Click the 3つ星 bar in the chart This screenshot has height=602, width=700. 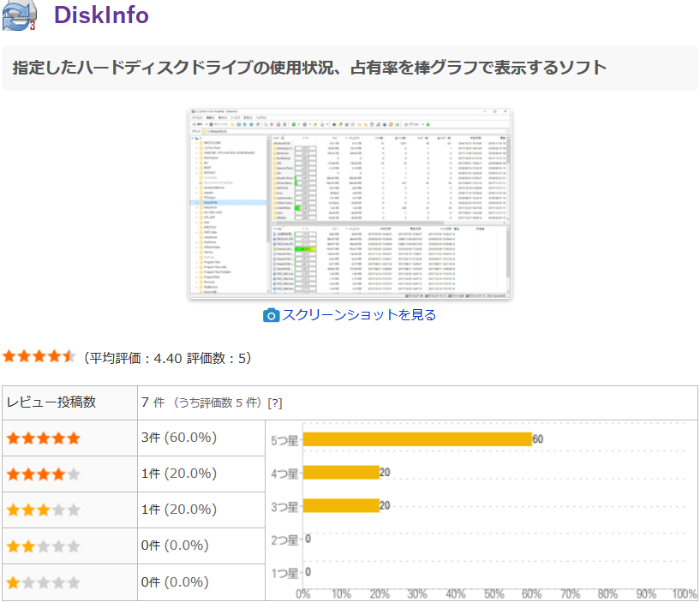tap(341, 505)
